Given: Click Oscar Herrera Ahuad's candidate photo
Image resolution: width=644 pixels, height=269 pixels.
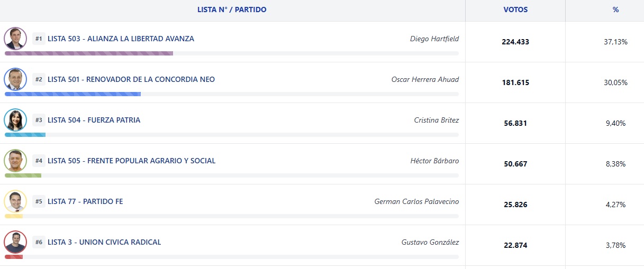Looking at the screenshot, I should [15, 79].
